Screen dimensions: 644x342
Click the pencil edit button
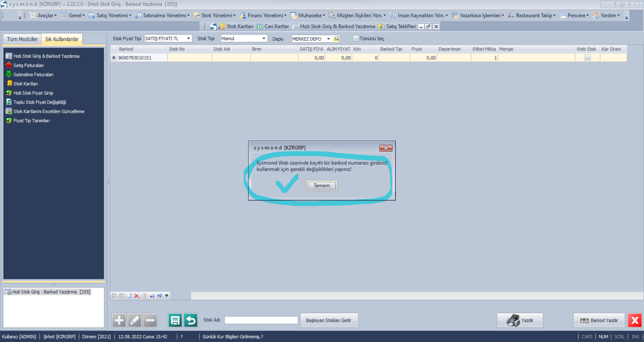[x=135, y=321]
